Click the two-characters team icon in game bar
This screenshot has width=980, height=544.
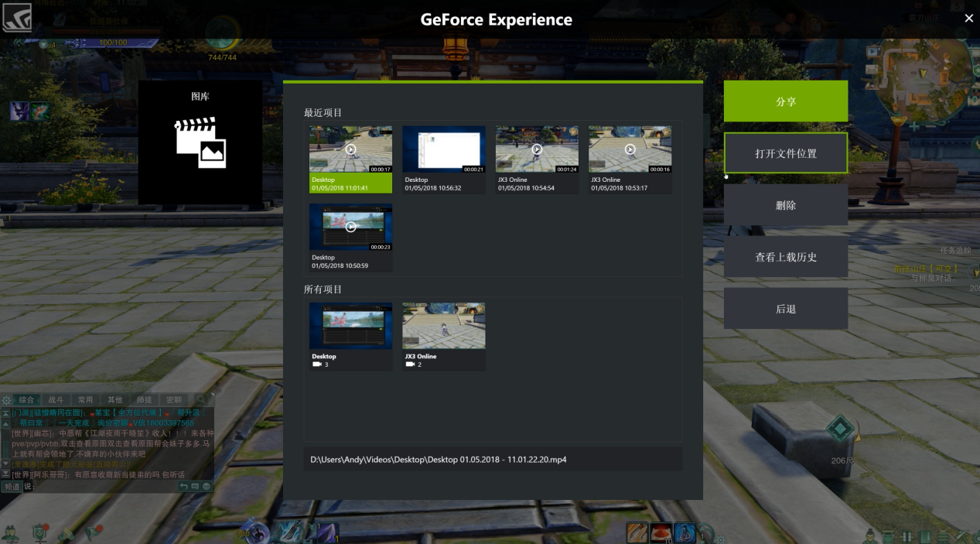[11, 534]
